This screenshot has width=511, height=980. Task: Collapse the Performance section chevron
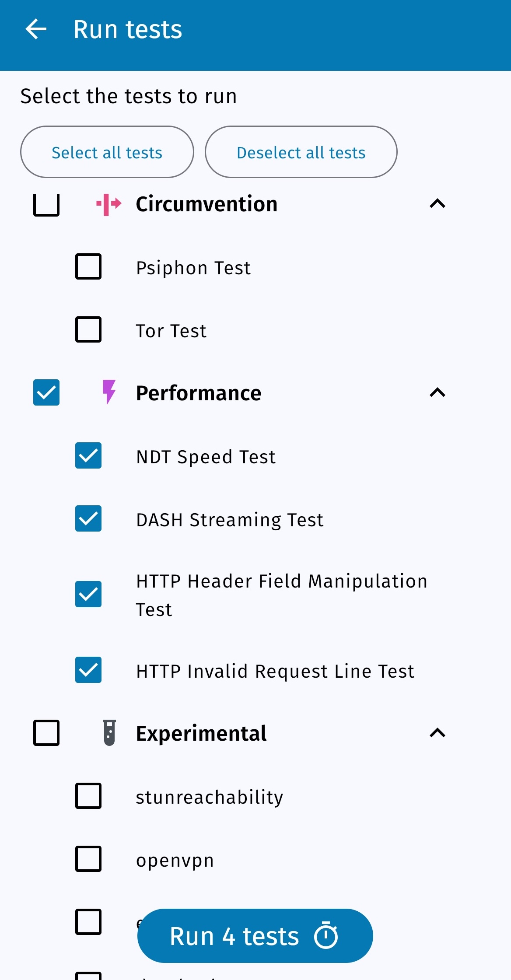(x=437, y=392)
